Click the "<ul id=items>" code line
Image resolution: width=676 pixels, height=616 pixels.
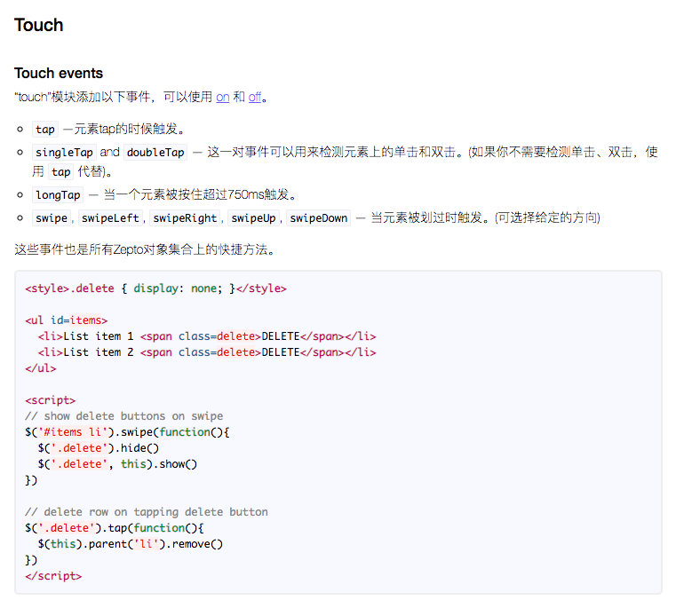coord(67,320)
